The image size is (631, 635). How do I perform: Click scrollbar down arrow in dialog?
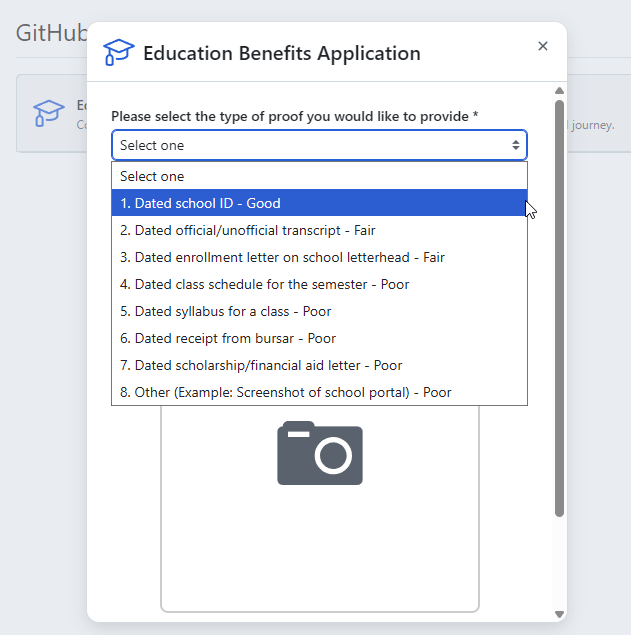coord(560,614)
